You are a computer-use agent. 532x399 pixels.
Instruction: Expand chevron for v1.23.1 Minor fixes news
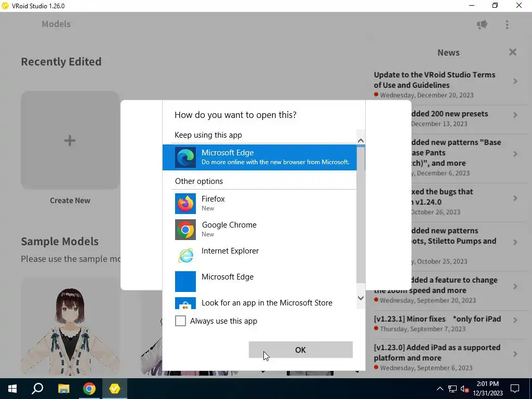[515, 320]
